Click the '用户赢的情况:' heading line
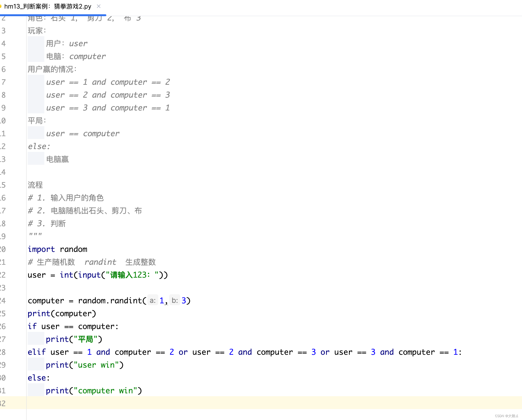The width and height of the screenshot is (522, 420). point(52,69)
